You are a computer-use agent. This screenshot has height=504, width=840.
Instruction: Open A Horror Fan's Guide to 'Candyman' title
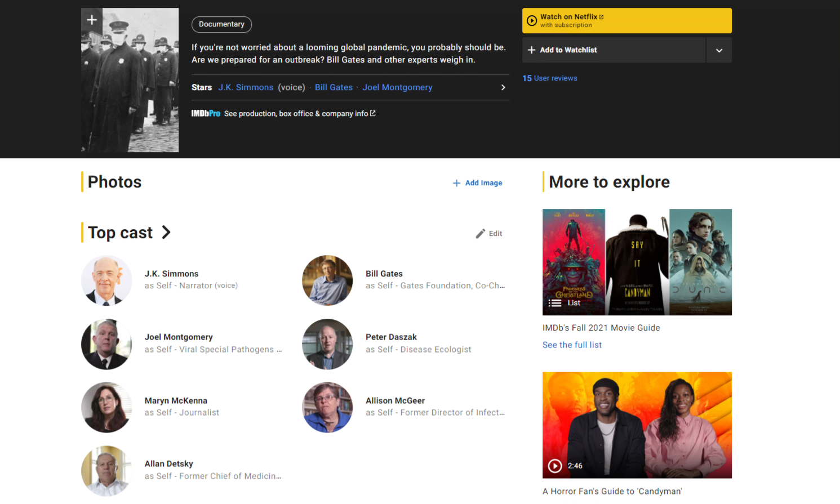pos(612,491)
